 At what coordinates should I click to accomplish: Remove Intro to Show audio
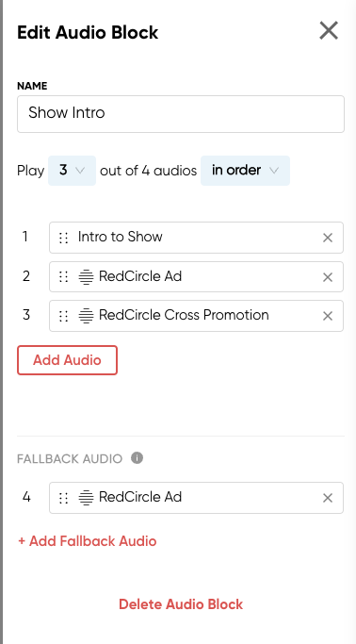(x=328, y=238)
